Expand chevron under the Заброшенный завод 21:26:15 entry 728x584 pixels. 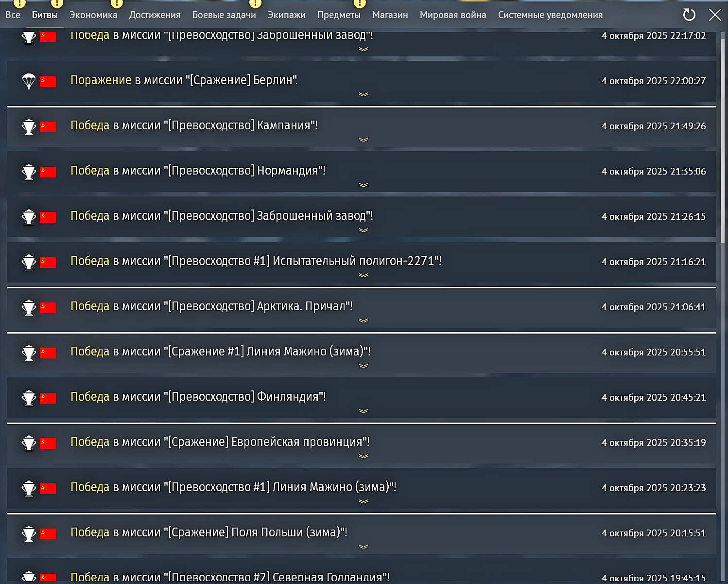363,230
